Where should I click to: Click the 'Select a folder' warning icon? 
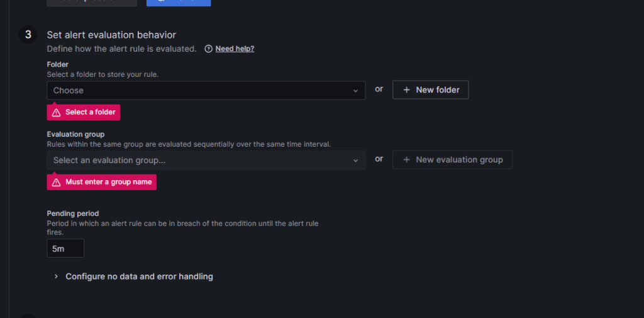(x=57, y=112)
